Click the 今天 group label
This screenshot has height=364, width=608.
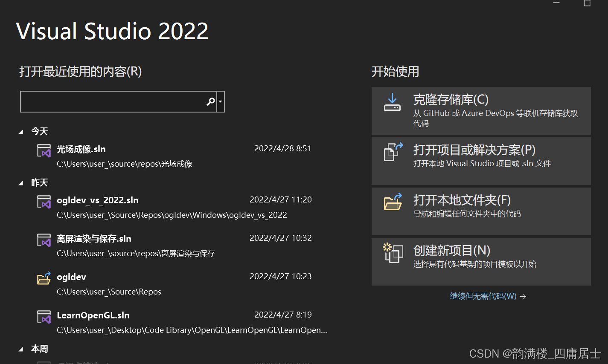point(40,131)
